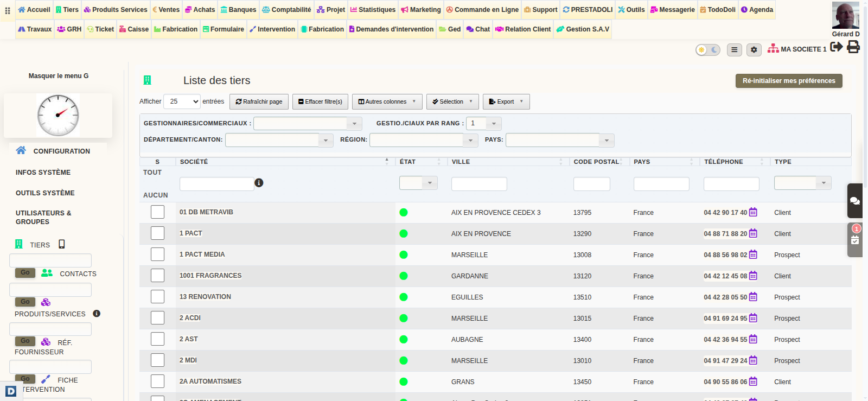Viewport: 868px width, 401px height.
Task: Click Ré-initialiser mes préférences button
Action: coord(789,81)
